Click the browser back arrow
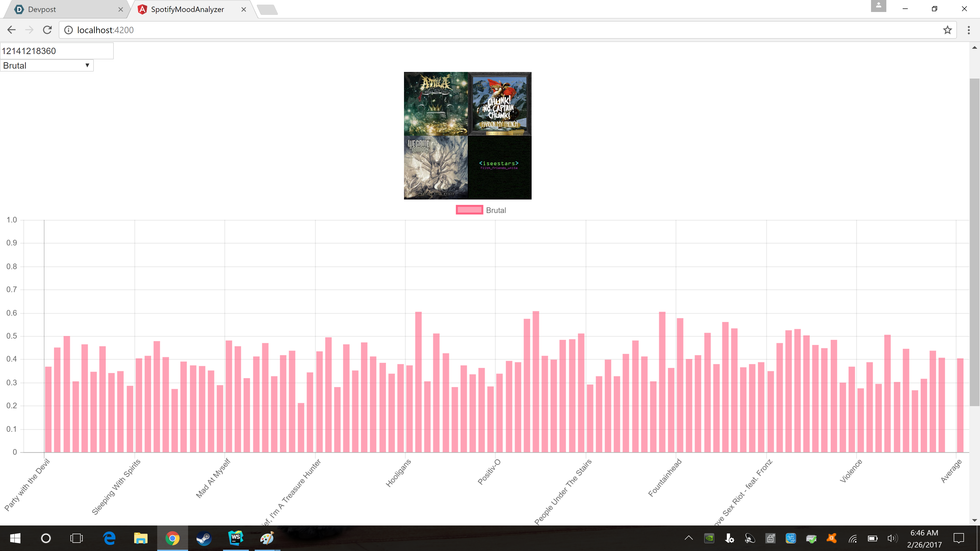Viewport: 980px width, 551px height. click(11, 30)
